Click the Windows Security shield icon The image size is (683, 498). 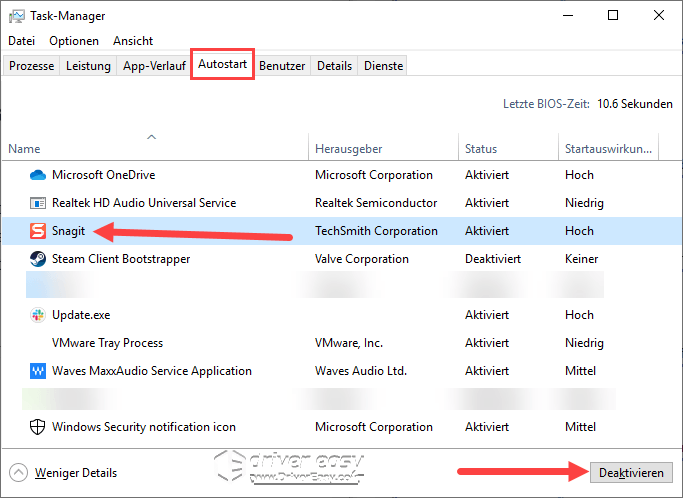tap(37, 427)
